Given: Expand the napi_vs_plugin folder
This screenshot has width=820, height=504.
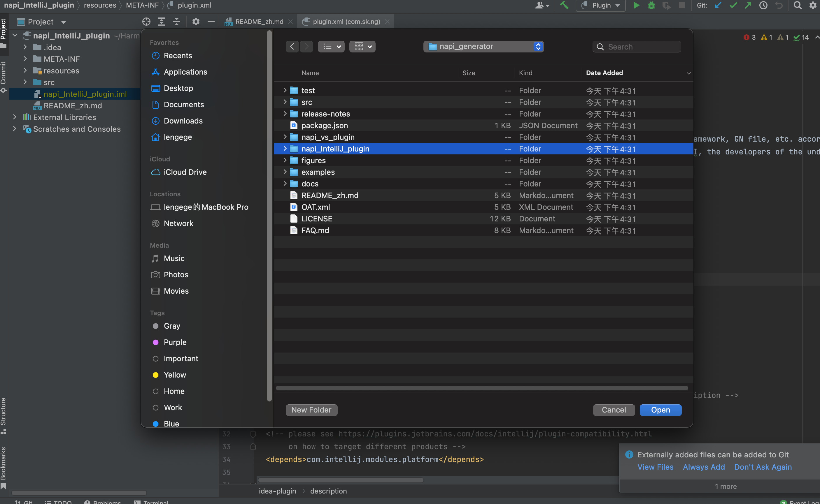Looking at the screenshot, I should click(285, 137).
